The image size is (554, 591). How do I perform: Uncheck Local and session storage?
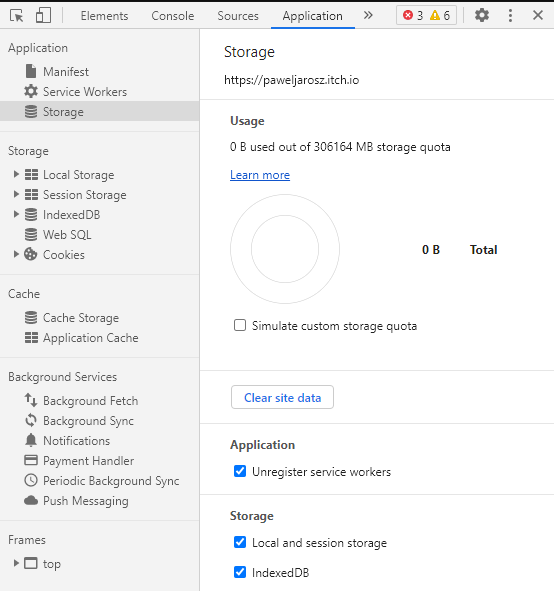click(x=240, y=542)
